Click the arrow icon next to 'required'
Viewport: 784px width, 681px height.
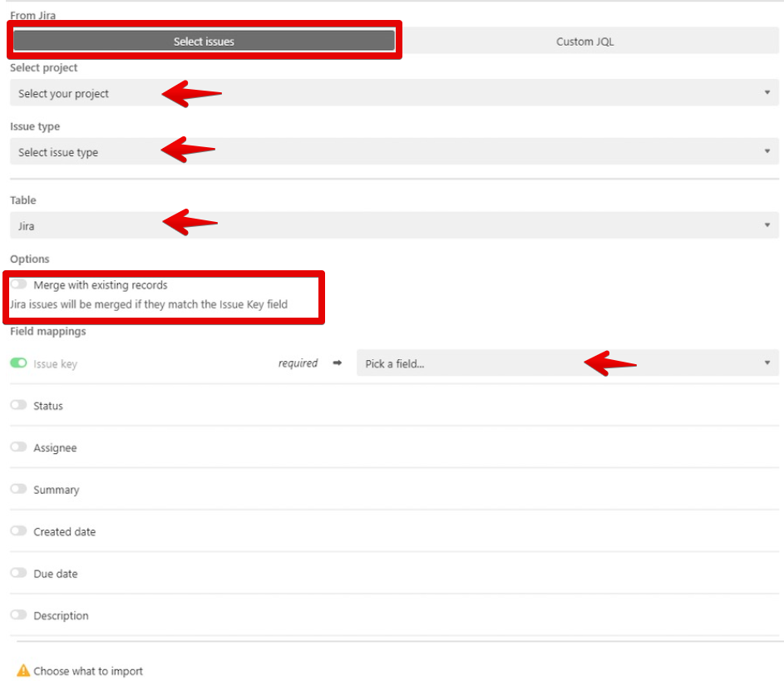337,363
